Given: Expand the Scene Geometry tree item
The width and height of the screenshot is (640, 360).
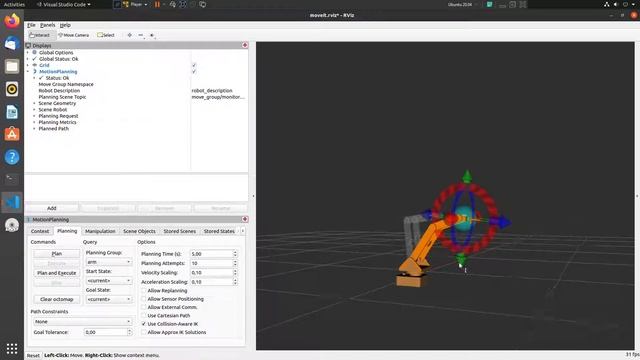Looking at the screenshot, I should pyautogui.click(x=34, y=103).
